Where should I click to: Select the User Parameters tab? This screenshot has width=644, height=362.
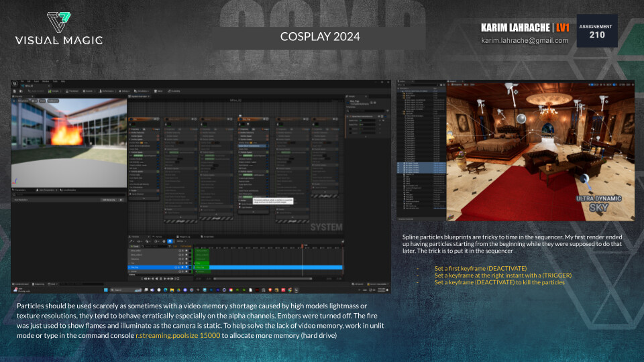(x=46, y=190)
